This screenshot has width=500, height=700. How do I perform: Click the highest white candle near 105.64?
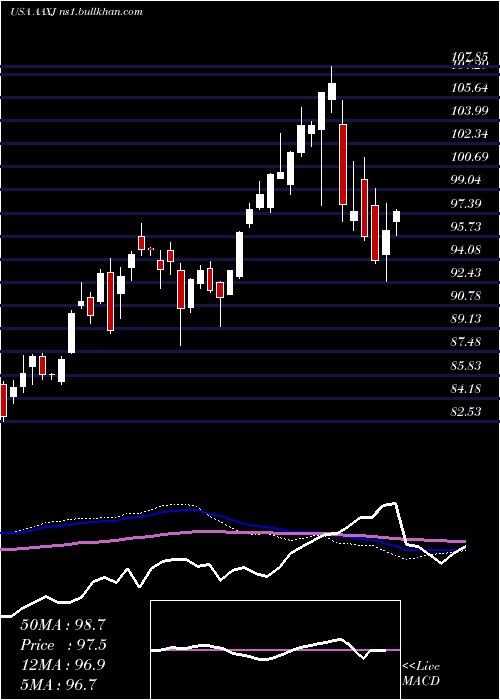coord(332,92)
